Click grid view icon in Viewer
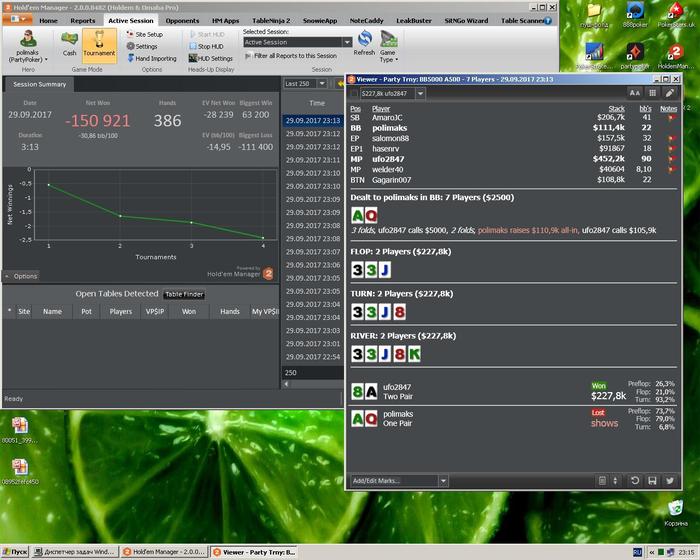 tap(652, 93)
